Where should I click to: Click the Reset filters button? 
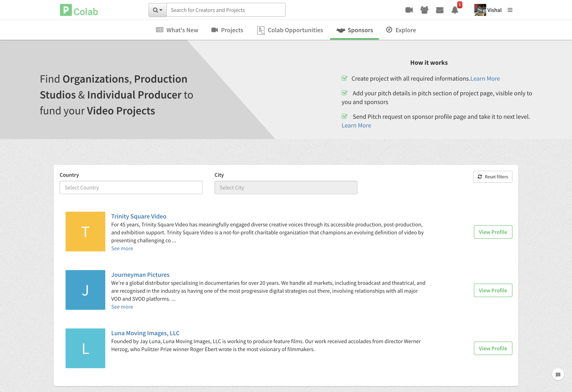tap(493, 177)
